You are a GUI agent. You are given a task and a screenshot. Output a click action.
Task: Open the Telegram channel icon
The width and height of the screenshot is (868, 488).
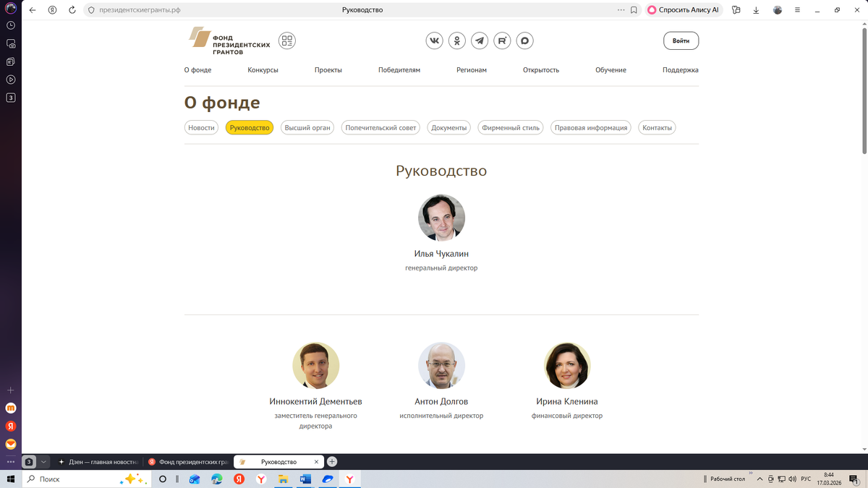tap(480, 40)
